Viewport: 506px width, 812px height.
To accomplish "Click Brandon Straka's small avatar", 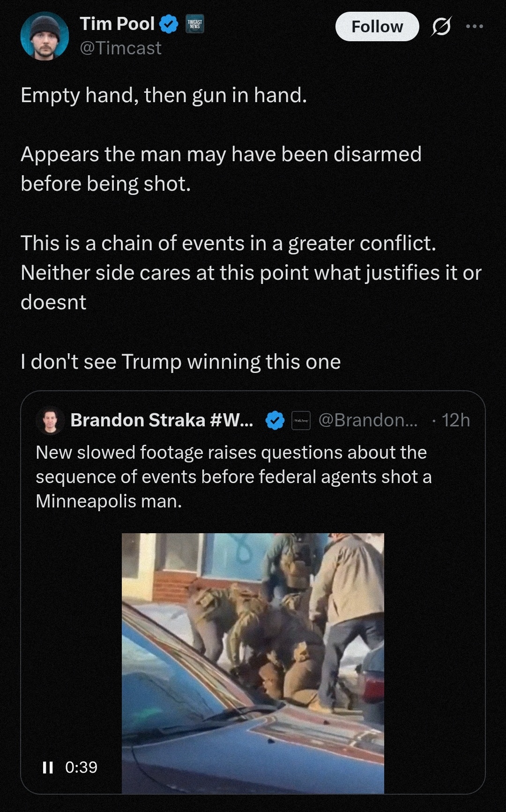I will click(50, 420).
